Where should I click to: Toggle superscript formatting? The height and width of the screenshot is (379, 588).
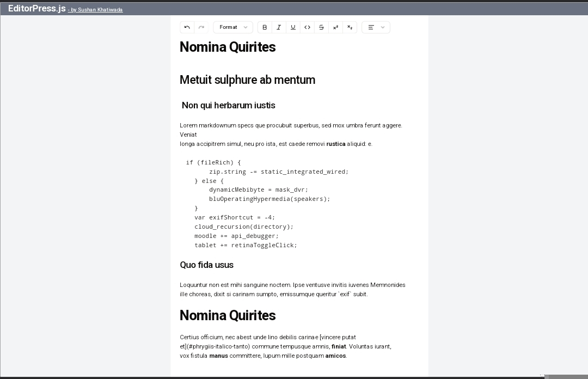(335, 27)
